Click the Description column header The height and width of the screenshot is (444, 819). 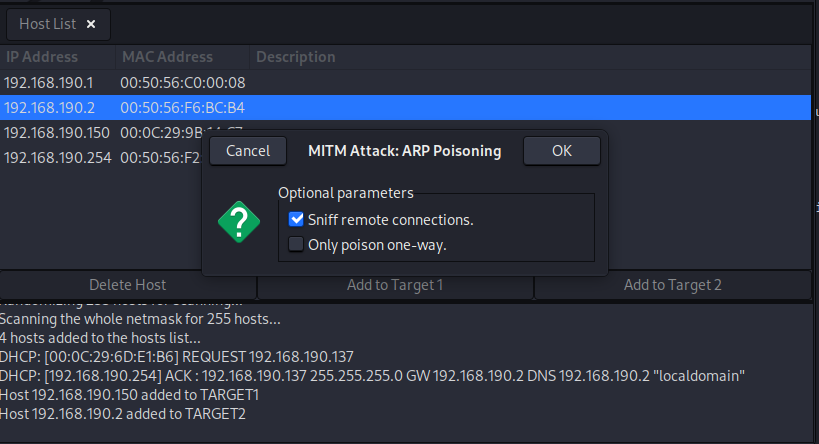point(296,57)
